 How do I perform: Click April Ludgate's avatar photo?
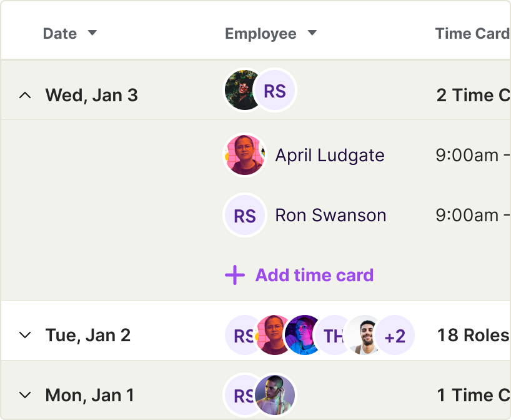click(x=245, y=155)
